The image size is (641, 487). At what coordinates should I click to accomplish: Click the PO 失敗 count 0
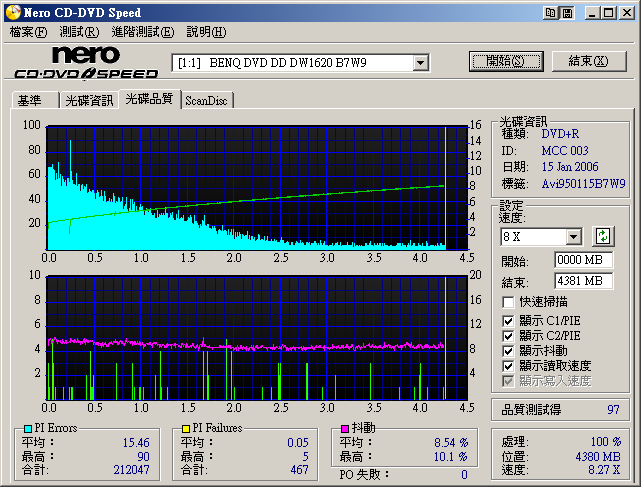464,475
